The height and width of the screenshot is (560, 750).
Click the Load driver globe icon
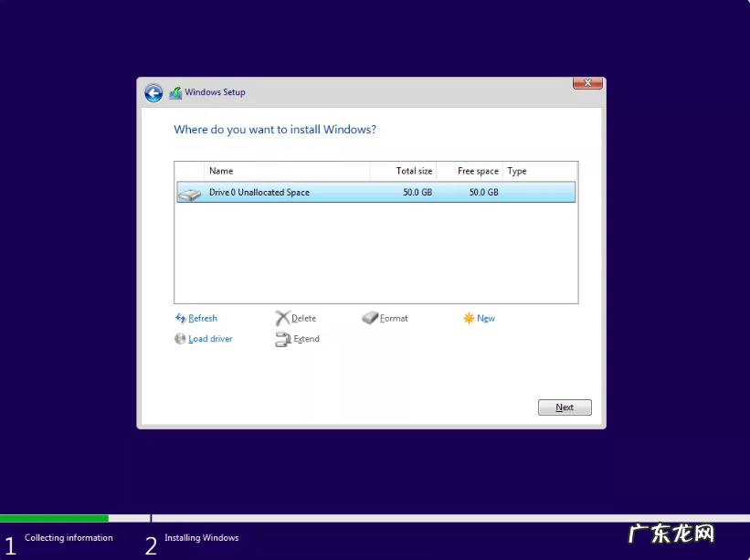[181, 339]
